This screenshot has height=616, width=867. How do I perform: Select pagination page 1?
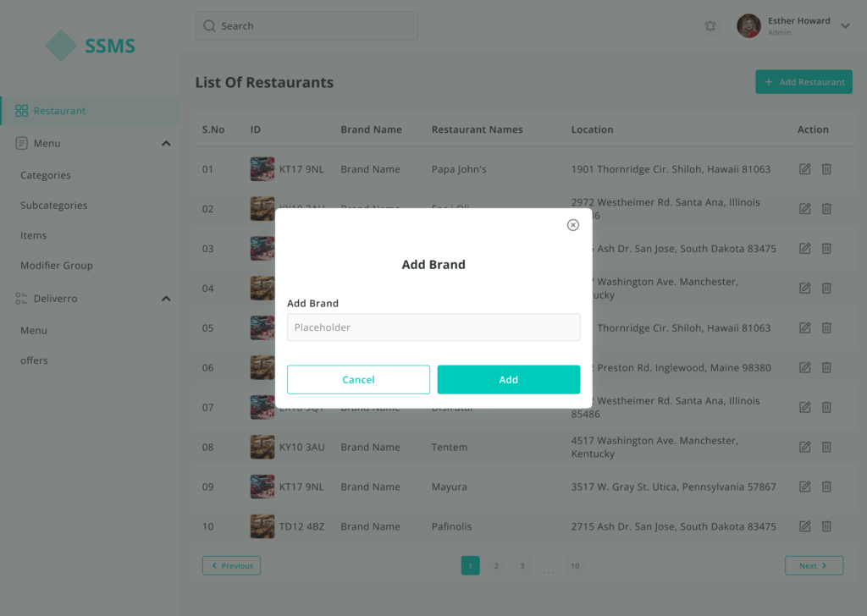(x=471, y=566)
